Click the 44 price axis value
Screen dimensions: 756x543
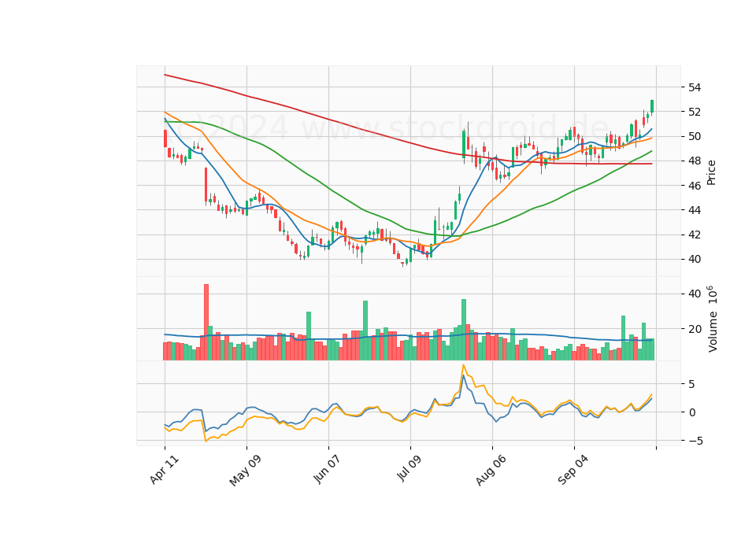(x=695, y=210)
